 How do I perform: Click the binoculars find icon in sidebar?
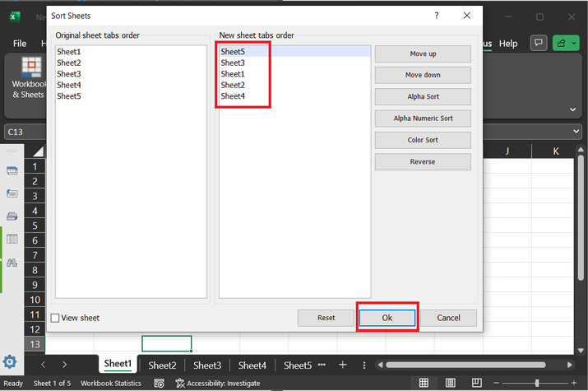click(x=12, y=263)
